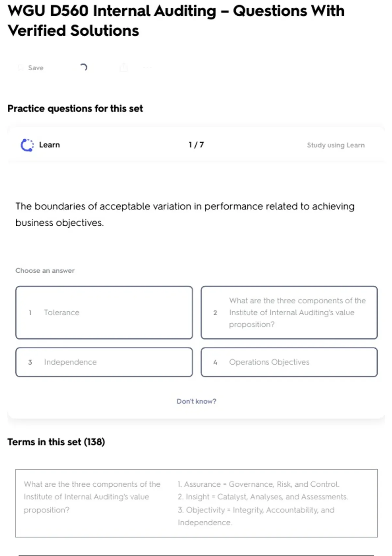Select the Independence answer
Screen dimensions: 392x556
click(x=104, y=362)
